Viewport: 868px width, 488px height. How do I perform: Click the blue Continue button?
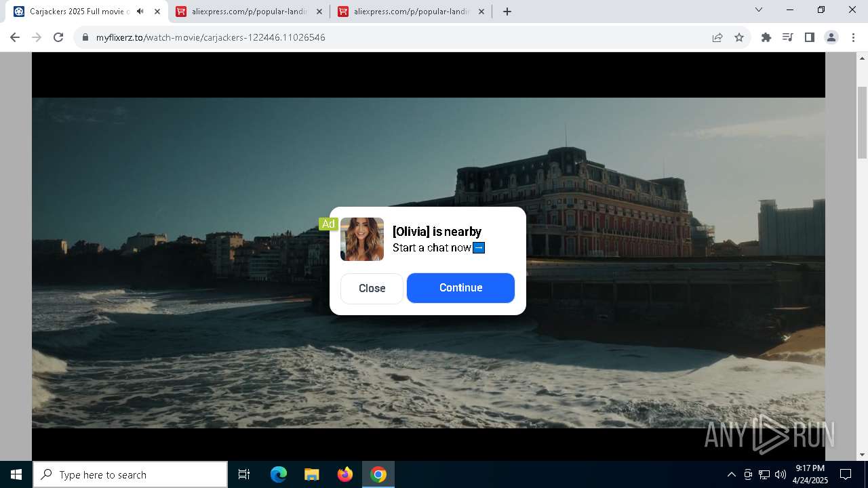pos(460,288)
